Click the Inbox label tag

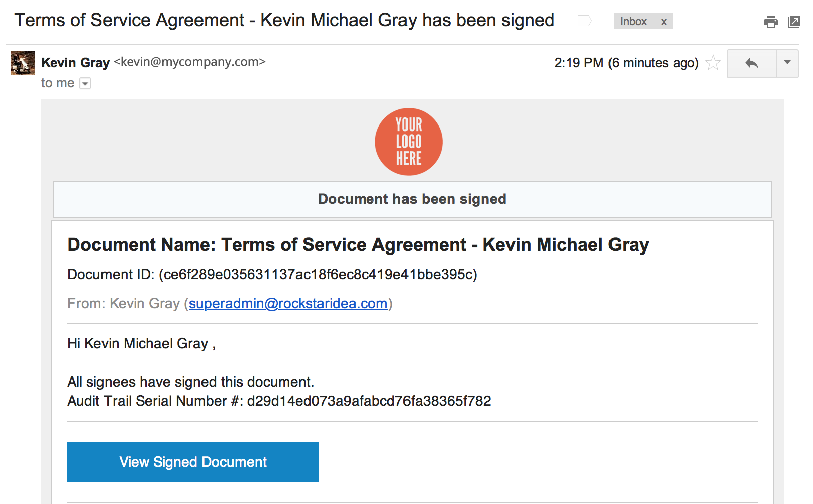[x=633, y=22]
